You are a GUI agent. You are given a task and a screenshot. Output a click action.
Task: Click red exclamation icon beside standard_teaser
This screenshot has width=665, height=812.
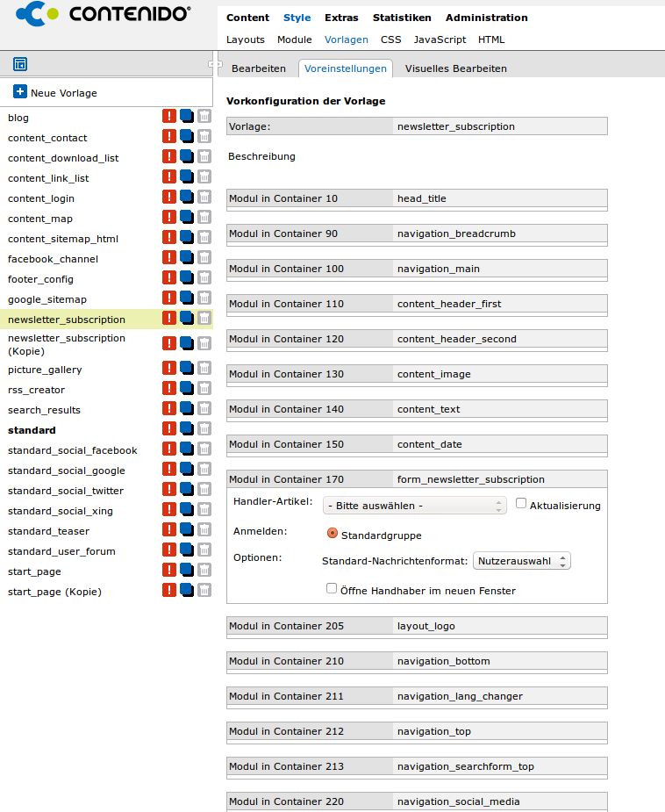(169, 530)
